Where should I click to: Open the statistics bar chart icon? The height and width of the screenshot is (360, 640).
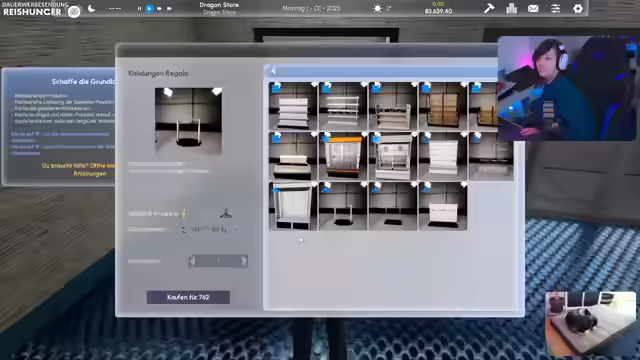coord(511,8)
